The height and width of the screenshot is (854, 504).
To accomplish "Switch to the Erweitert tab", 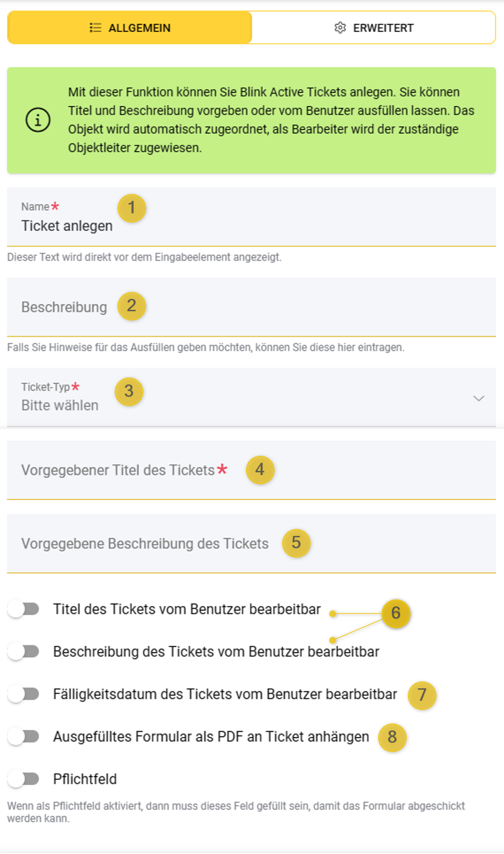I will pos(374,28).
